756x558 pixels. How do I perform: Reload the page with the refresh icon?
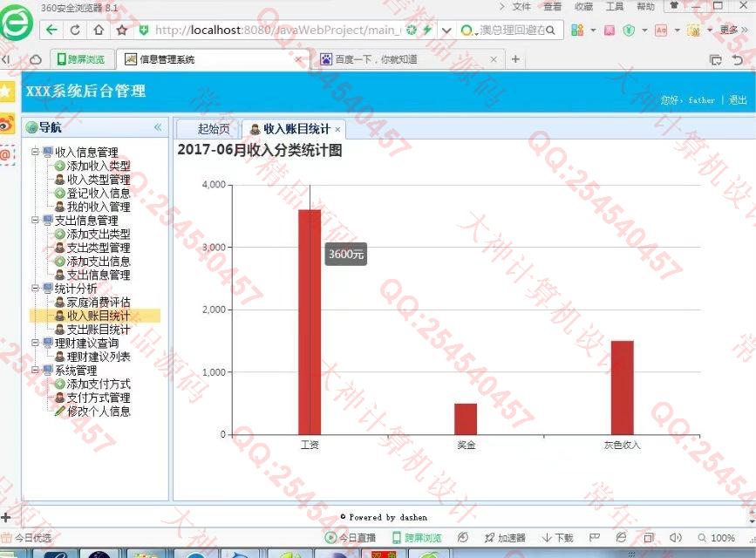[76, 30]
